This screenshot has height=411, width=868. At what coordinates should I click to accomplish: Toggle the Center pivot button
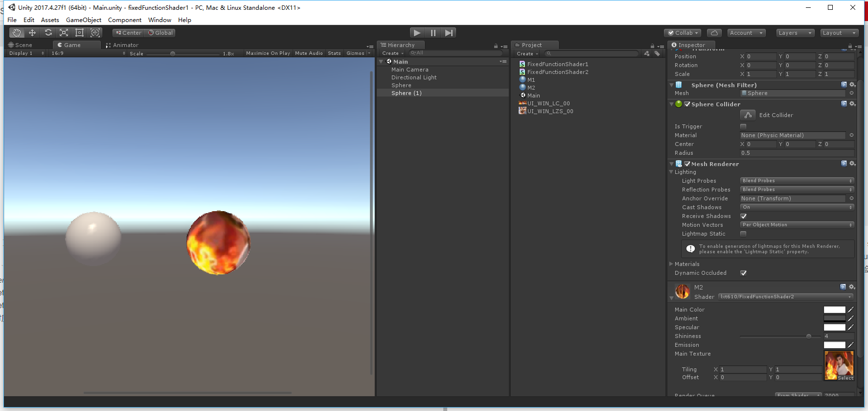[128, 33]
